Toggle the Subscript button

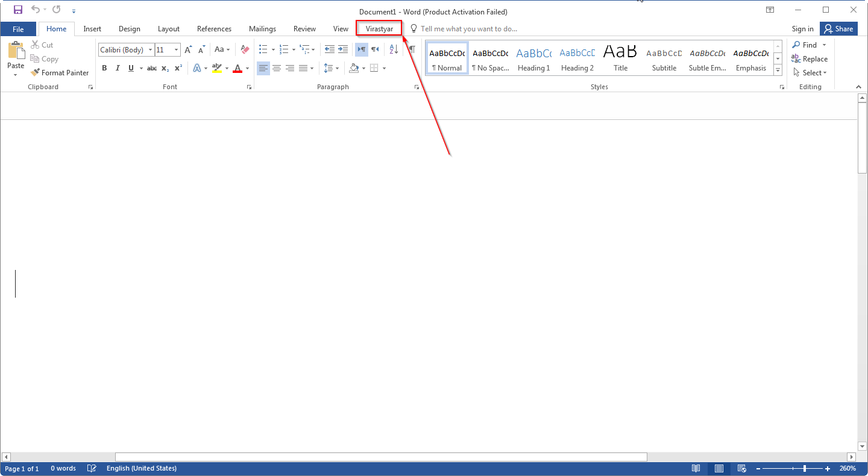165,68
